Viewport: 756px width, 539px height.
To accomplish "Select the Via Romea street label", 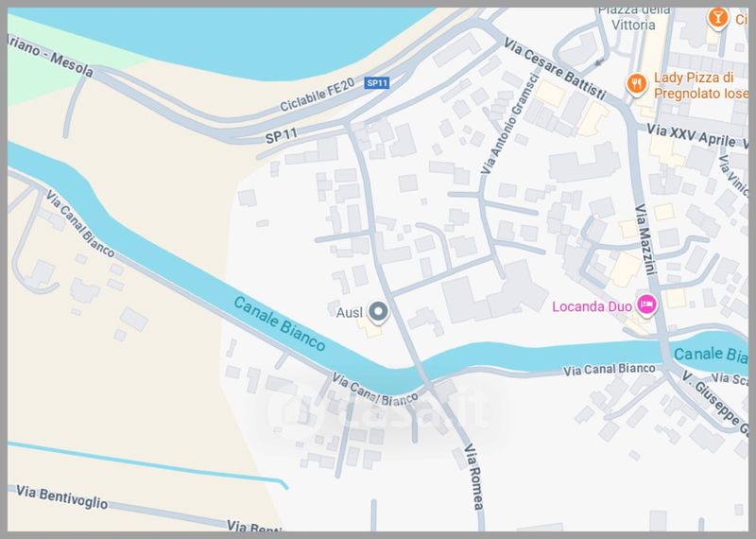I will [x=473, y=478].
